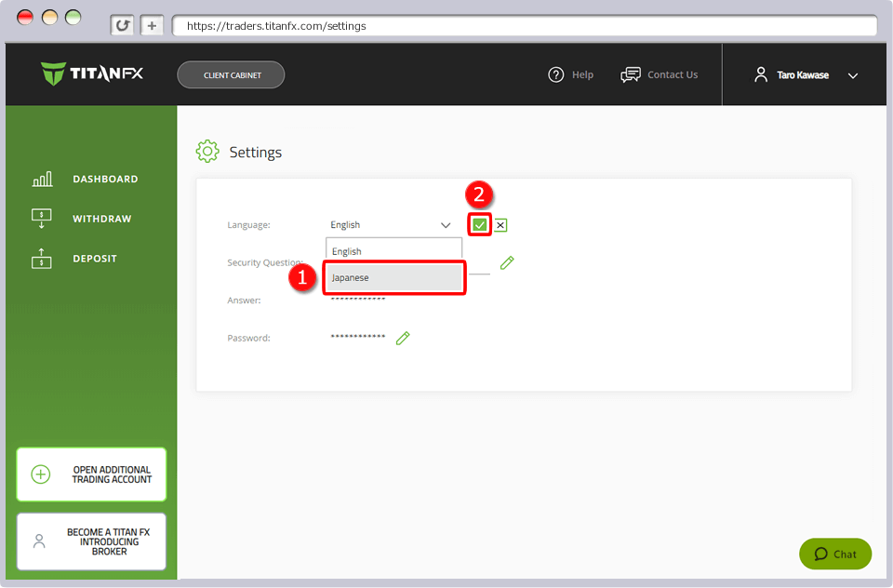Cancel language change with X icon
The height and width of the screenshot is (588, 893).
[500, 224]
